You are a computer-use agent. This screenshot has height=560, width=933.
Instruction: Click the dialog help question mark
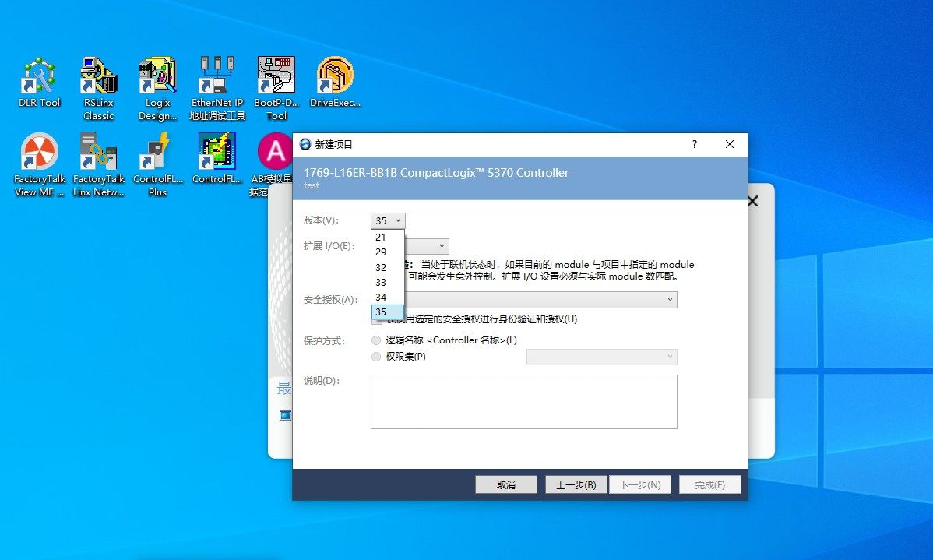[695, 144]
